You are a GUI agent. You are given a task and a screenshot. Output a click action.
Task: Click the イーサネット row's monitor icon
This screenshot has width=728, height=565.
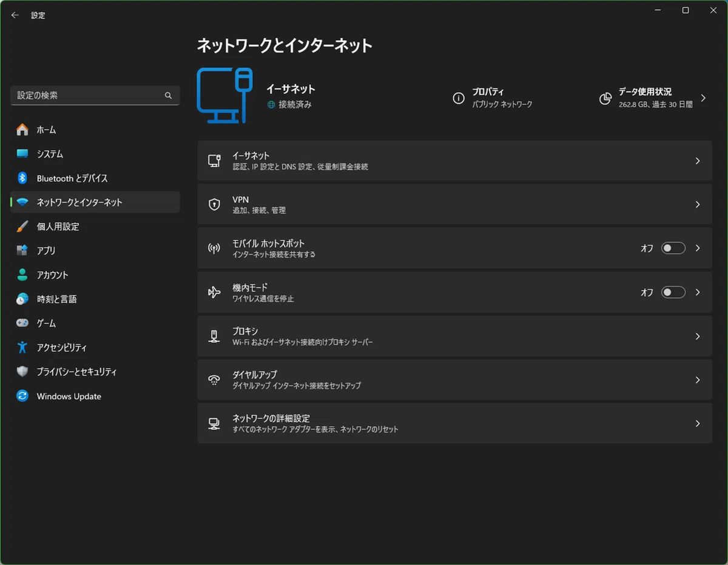coord(214,161)
